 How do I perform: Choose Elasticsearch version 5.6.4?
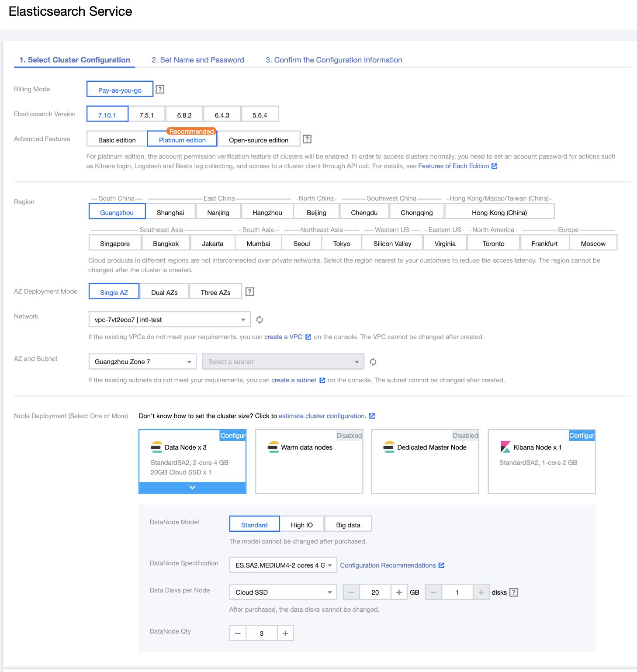click(260, 114)
